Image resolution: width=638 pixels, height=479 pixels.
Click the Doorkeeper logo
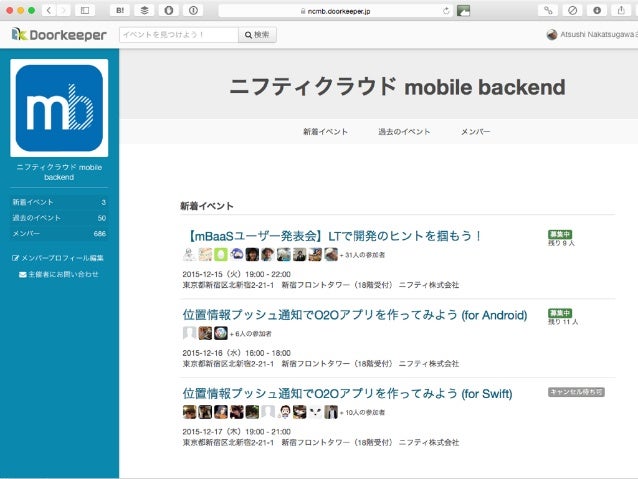click(59, 35)
